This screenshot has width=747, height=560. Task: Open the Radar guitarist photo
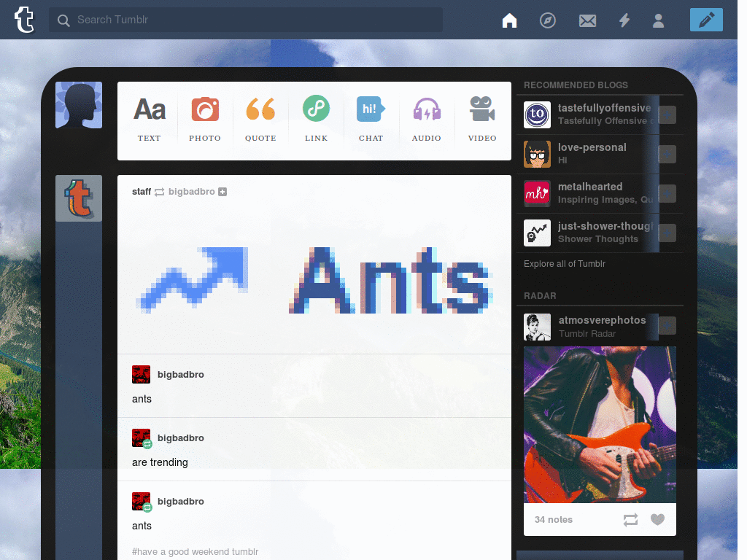tap(600, 424)
